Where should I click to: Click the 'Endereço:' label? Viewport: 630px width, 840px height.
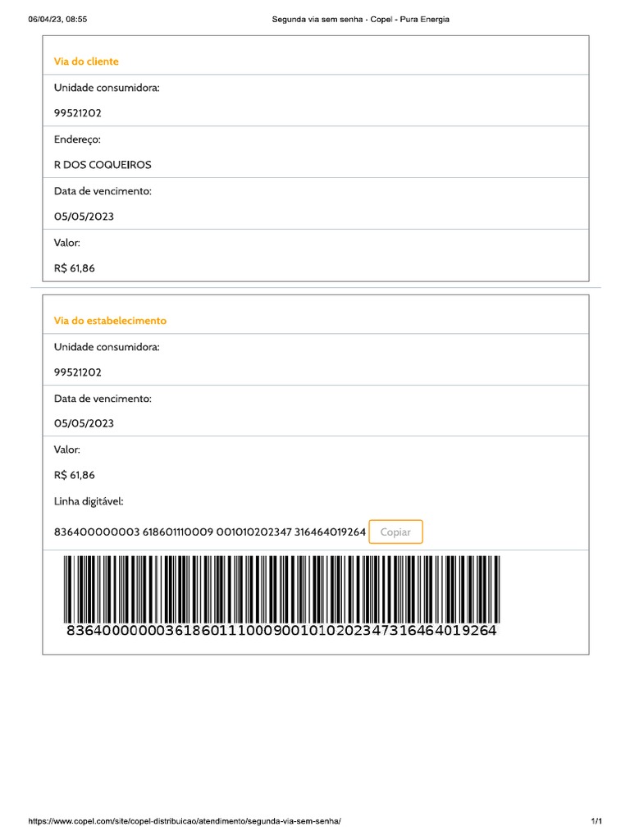(77, 139)
